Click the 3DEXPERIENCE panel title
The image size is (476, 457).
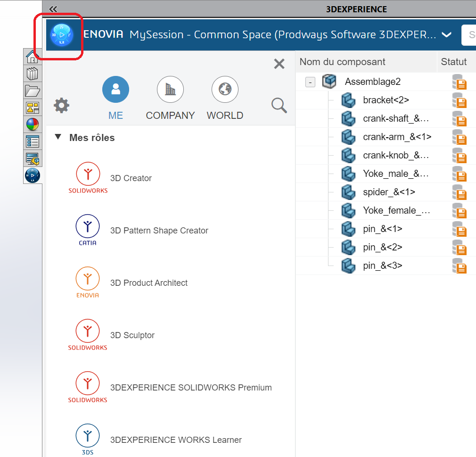(x=356, y=9)
